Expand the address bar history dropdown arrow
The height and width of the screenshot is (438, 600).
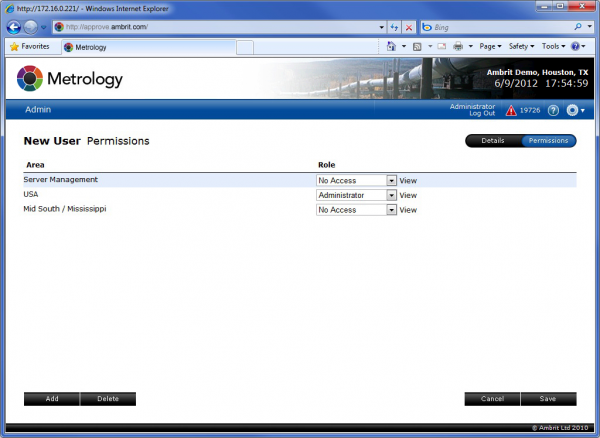(382, 27)
